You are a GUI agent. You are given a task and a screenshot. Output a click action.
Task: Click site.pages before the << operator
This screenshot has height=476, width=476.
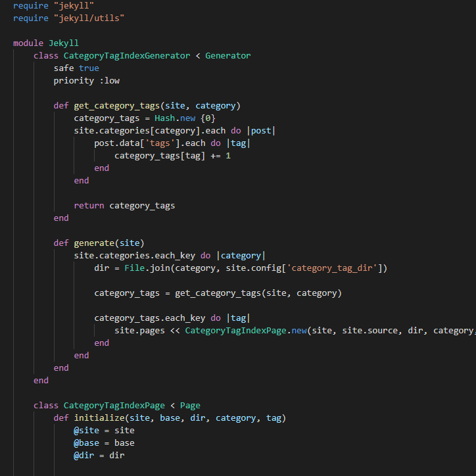coord(139,331)
